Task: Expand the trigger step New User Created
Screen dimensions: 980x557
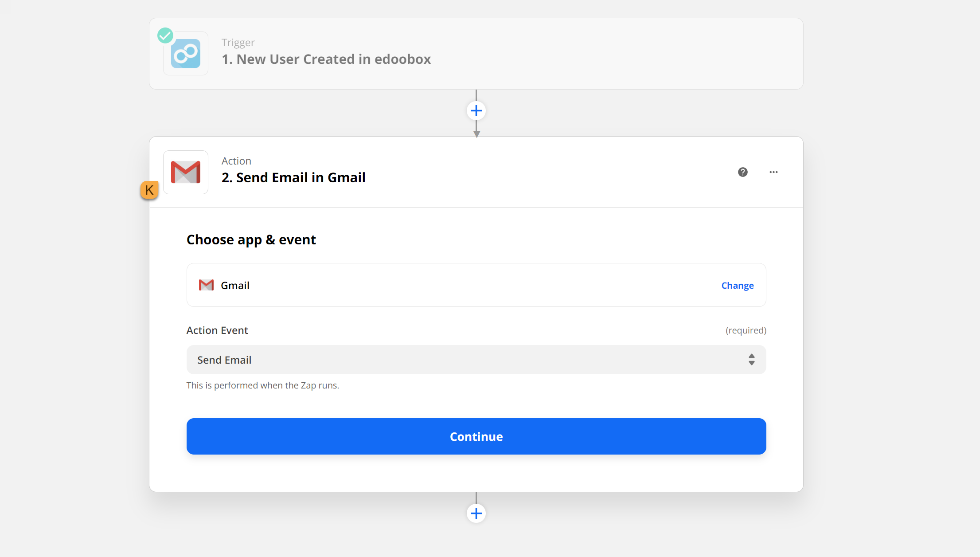Action: 326,59
